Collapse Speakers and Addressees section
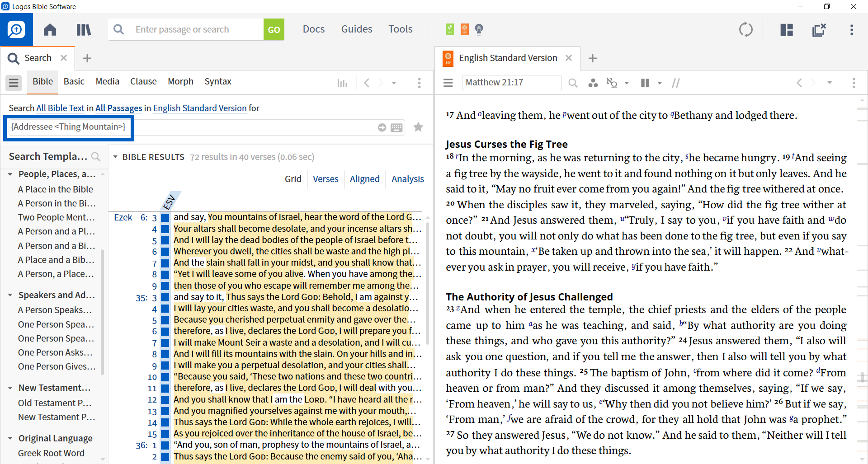This screenshot has width=868, height=464. [x=10, y=295]
